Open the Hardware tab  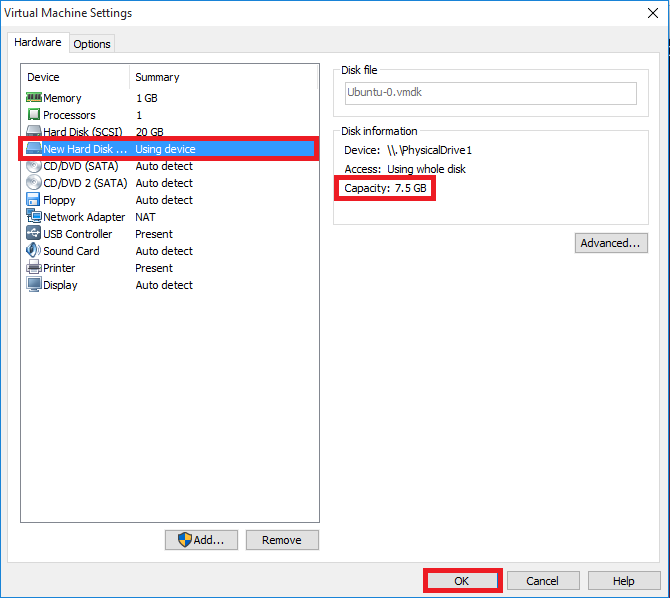(x=38, y=43)
